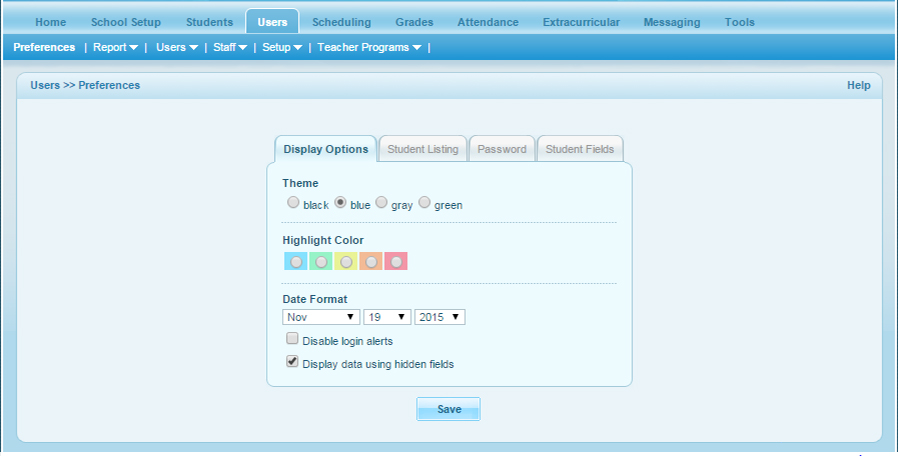This screenshot has width=898, height=456.
Task: Switch to the Student Listing tab
Action: tap(422, 149)
